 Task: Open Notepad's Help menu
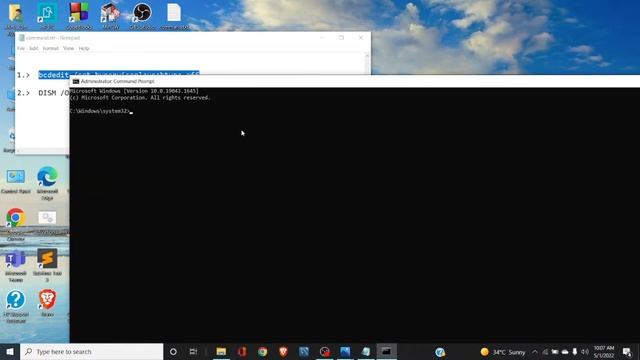[84, 48]
